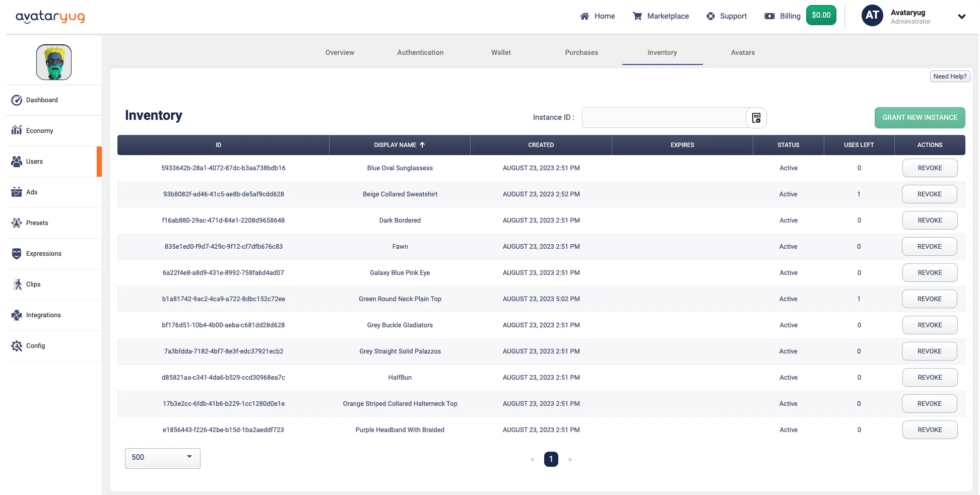Select the Clips sidebar icon
This screenshot has height=495, width=980.
click(x=17, y=284)
